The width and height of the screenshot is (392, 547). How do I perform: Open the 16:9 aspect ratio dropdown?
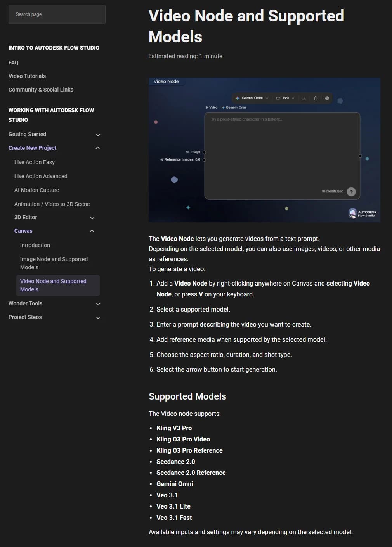click(x=285, y=98)
